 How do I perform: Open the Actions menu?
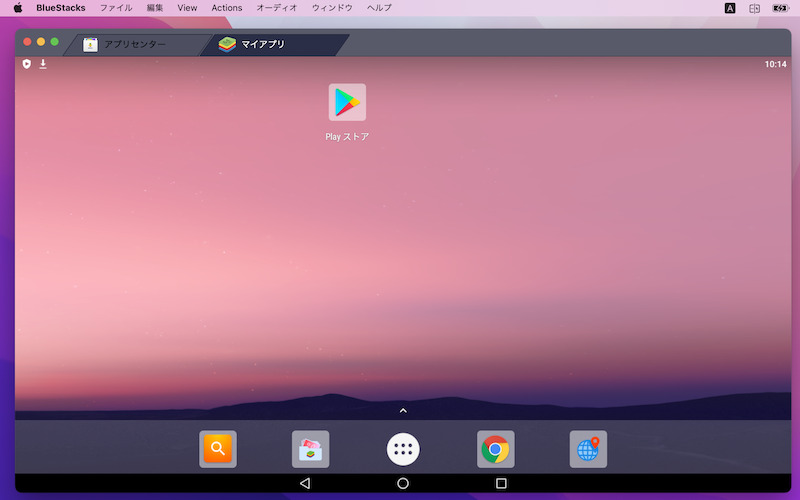tap(227, 8)
